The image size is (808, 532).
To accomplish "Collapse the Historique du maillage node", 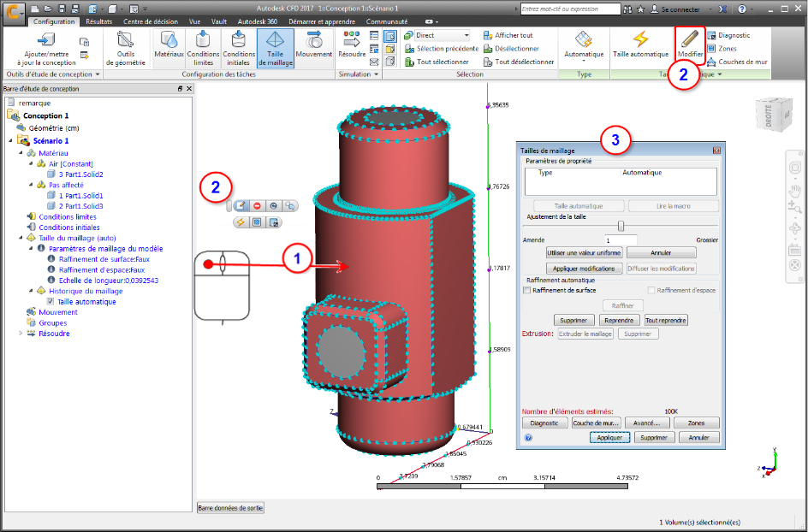I will (x=32, y=291).
